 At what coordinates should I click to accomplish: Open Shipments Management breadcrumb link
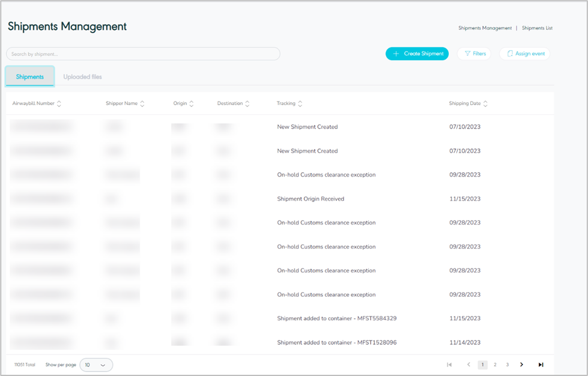coord(485,28)
